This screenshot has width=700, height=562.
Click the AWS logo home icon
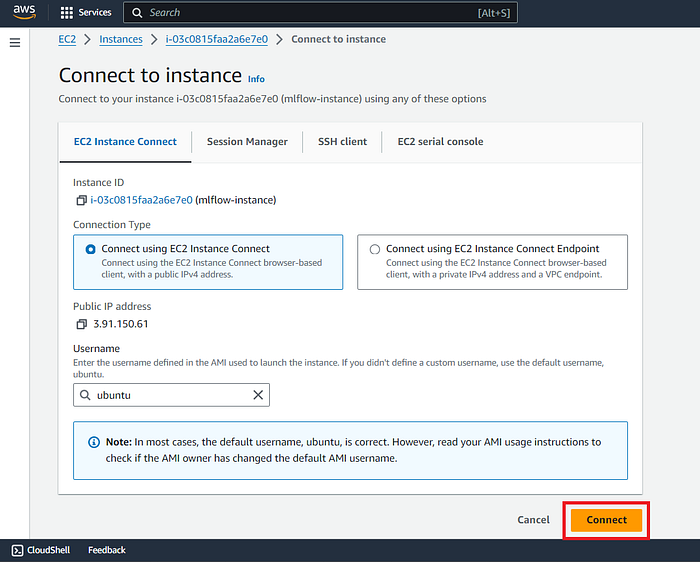pyautogui.click(x=24, y=12)
